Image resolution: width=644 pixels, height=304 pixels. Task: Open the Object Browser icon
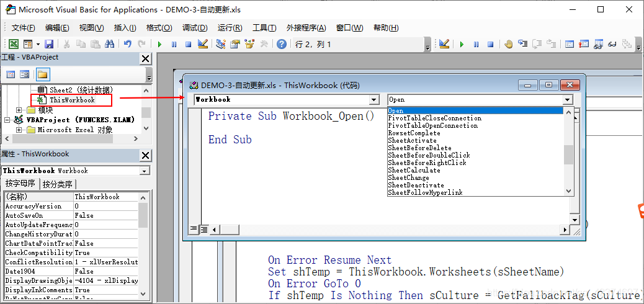pos(249,45)
